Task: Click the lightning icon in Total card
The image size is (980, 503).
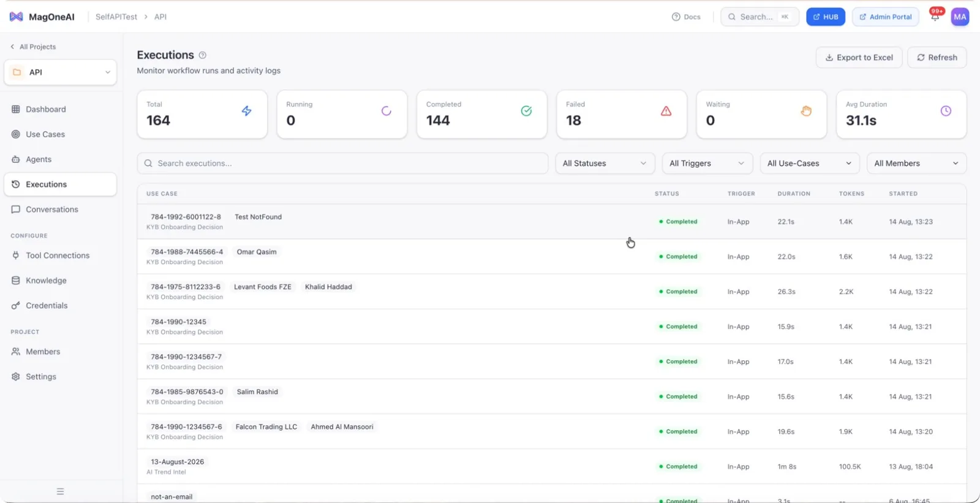Action: coord(246,111)
